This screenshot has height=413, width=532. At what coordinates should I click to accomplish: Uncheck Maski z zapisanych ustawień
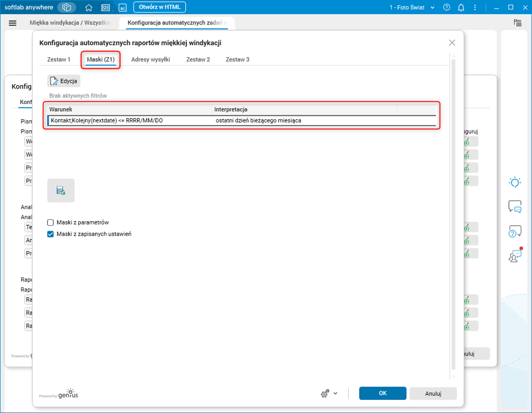(x=50, y=234)
